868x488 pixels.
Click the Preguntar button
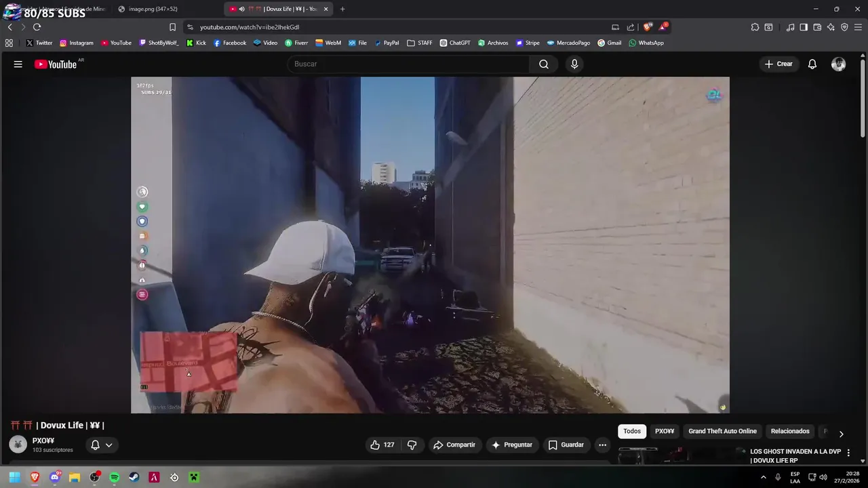click(512, 445)
